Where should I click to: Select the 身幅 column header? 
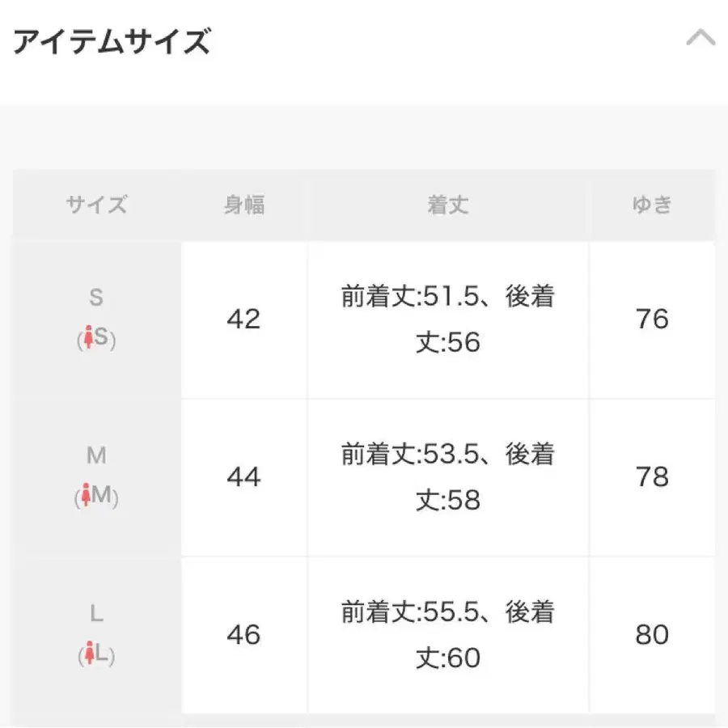(x=243, y=205)
